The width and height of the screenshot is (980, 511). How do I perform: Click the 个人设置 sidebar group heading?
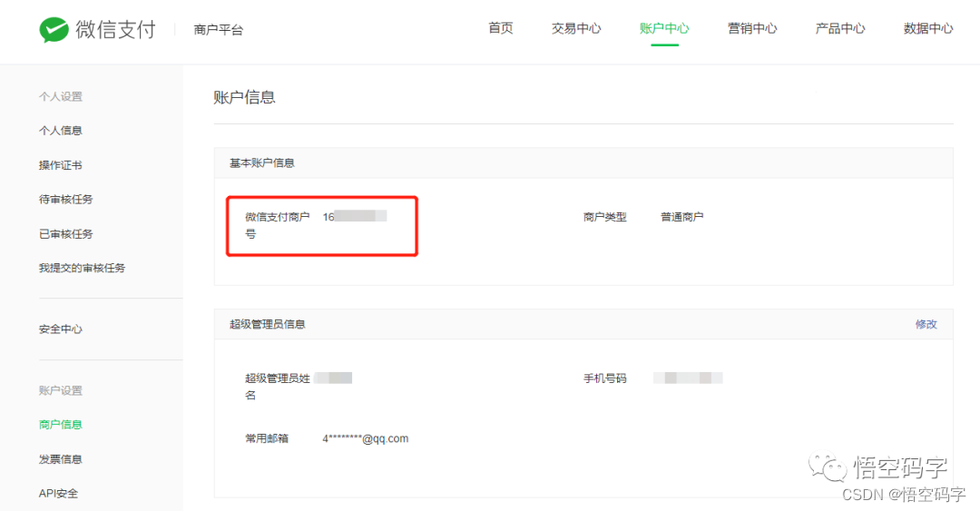click(61, 96)
